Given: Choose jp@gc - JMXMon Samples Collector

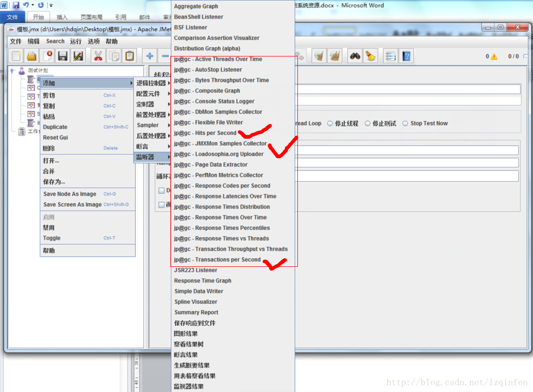Looking at the screenshot, I should click(x=233, y=144).
